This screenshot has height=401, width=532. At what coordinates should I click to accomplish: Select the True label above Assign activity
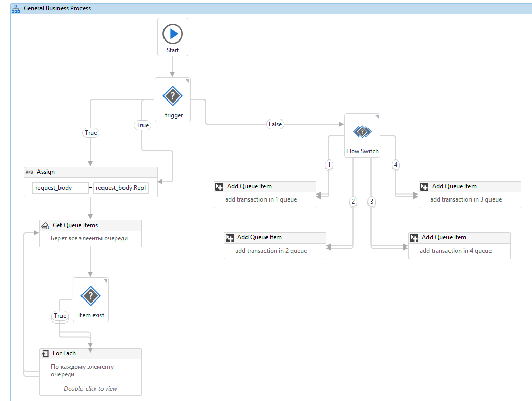click(91, 133)
